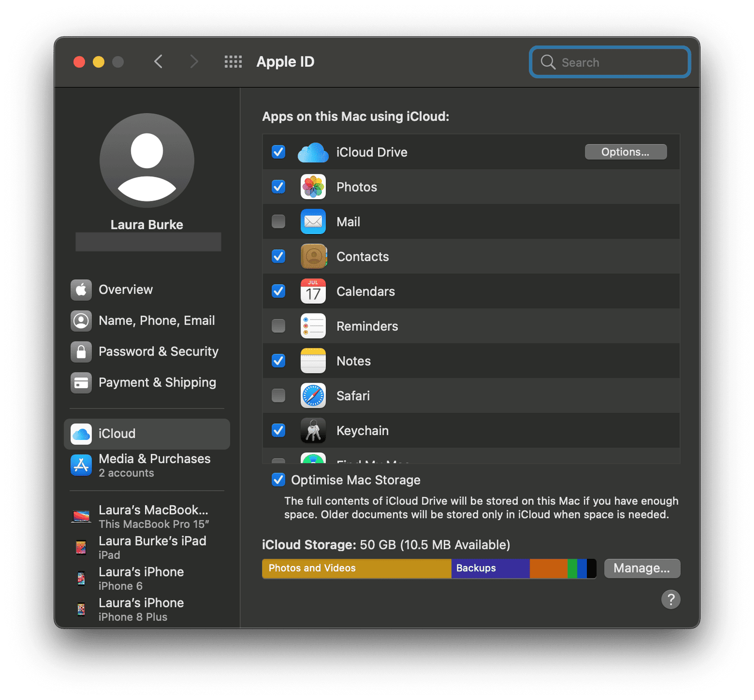Open iCloud Drive Options
The image size is (754, 700).
pos(625,151)
